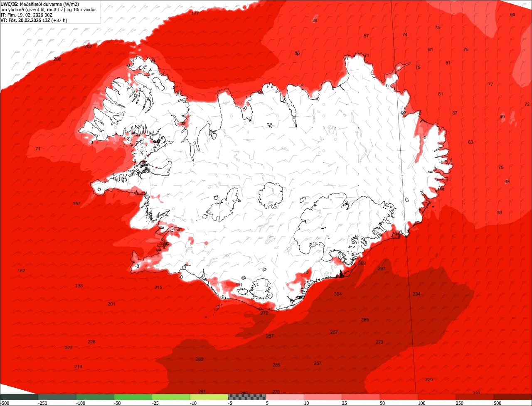
Task: Select the red swatch between 50 and 100
Action: [399, 397]
